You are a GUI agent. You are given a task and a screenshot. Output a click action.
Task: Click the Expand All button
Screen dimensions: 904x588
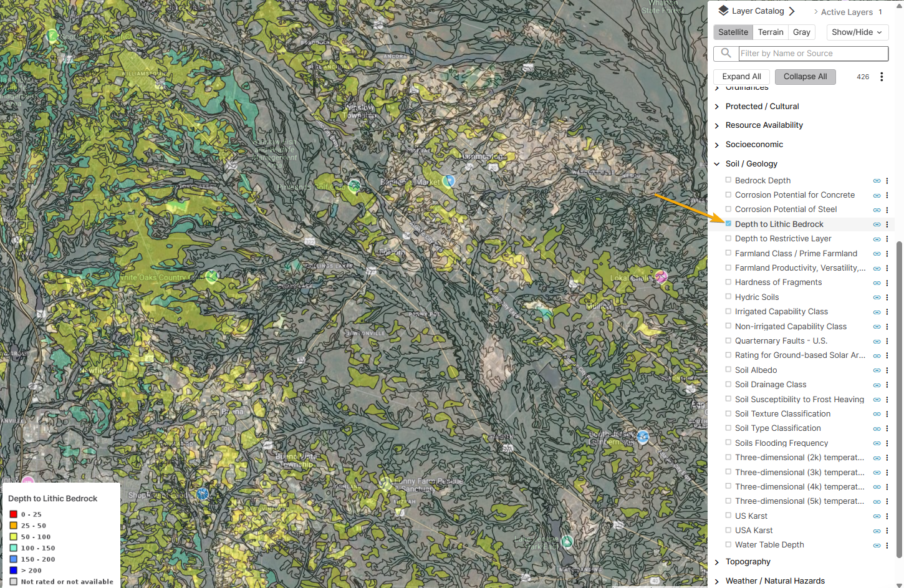tap(741, 76)
